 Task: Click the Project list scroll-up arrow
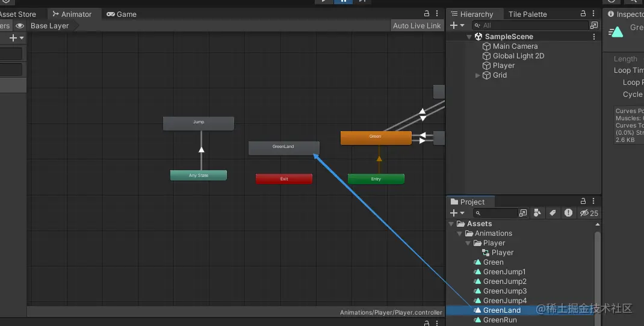point(598,224)
